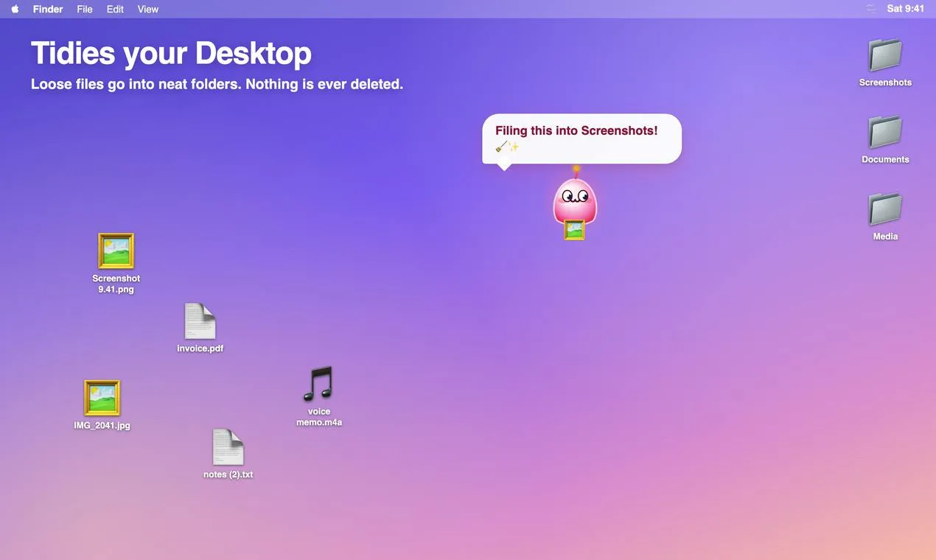Click the 'Documents' folder name label

coord(885,159)
